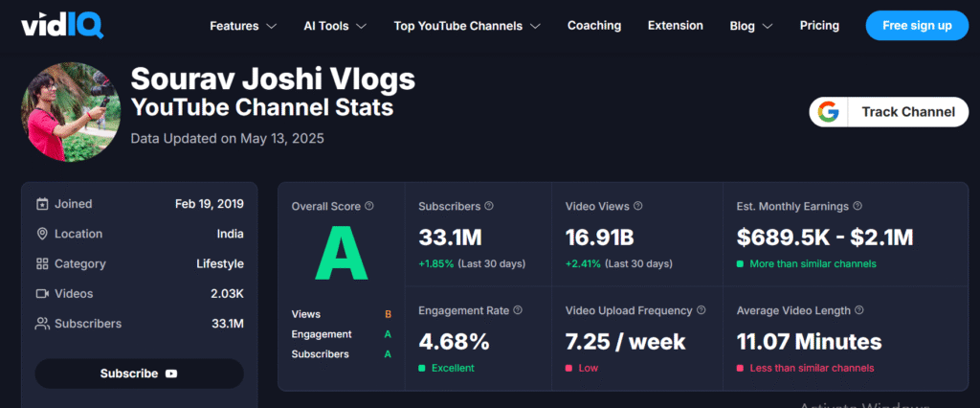Click the Subscribe button
The width and height of the screenshot is (980, 408).
click(x=139, y=374)
